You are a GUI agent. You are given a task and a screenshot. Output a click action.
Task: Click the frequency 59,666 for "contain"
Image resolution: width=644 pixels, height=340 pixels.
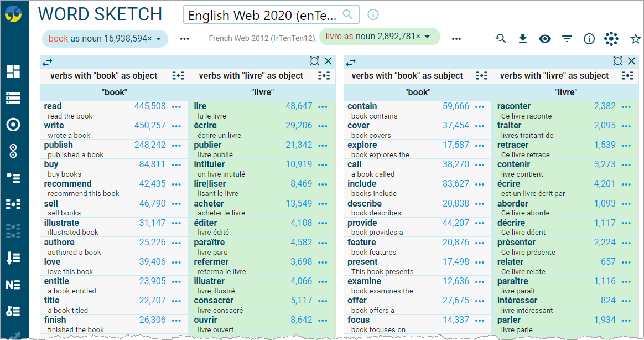click(x=455, y=106)
